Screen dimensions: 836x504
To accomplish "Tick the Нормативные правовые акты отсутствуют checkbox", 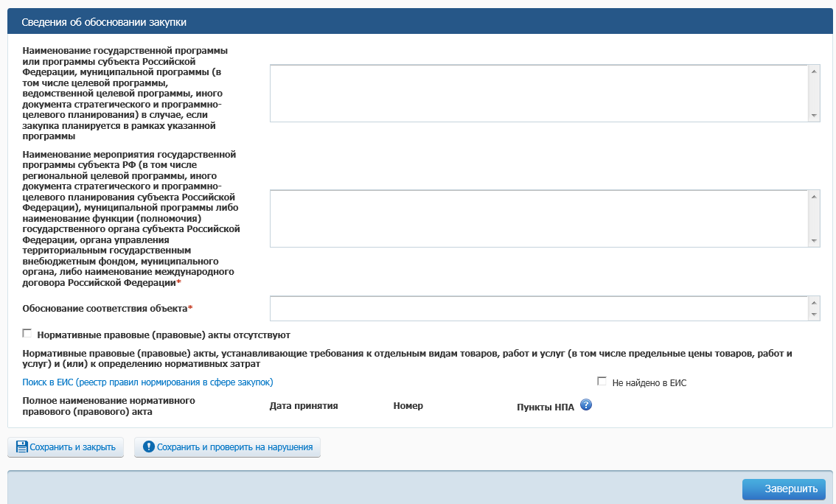I will [27, 333].
